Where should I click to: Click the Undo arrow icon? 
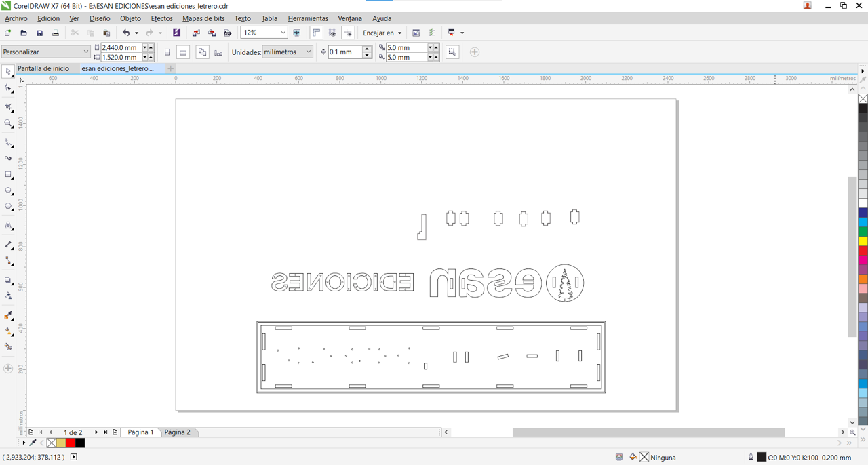tap(126, 33)
